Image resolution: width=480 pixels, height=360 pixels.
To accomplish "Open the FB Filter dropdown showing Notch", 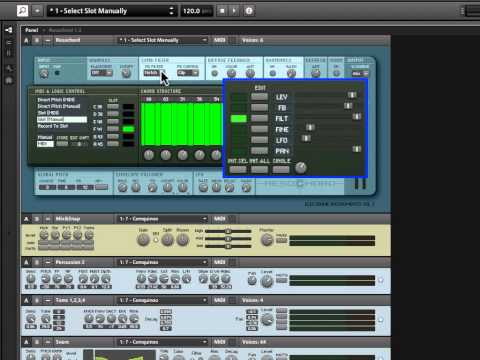I will point(154,73).
